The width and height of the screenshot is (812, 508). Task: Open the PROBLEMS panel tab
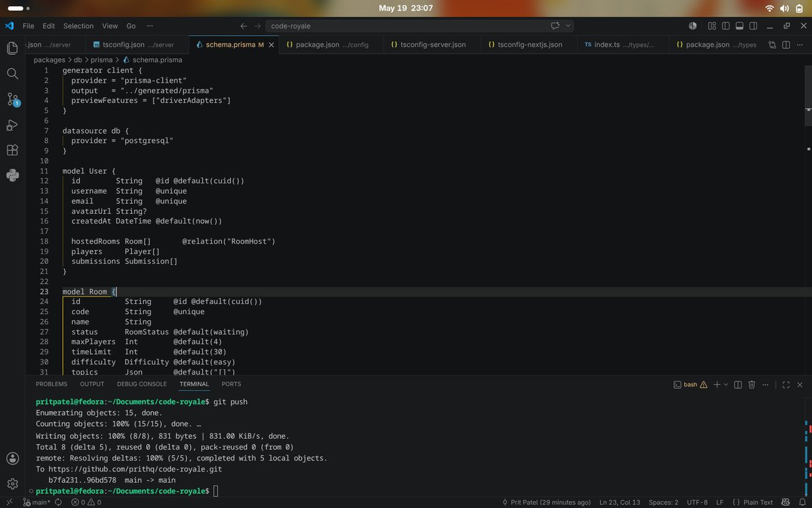click(x=51, y=384)
